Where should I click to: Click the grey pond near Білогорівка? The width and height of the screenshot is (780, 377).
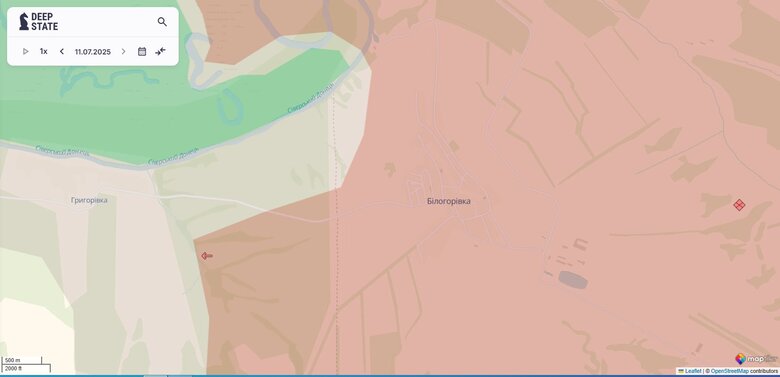tap(573, 280)
